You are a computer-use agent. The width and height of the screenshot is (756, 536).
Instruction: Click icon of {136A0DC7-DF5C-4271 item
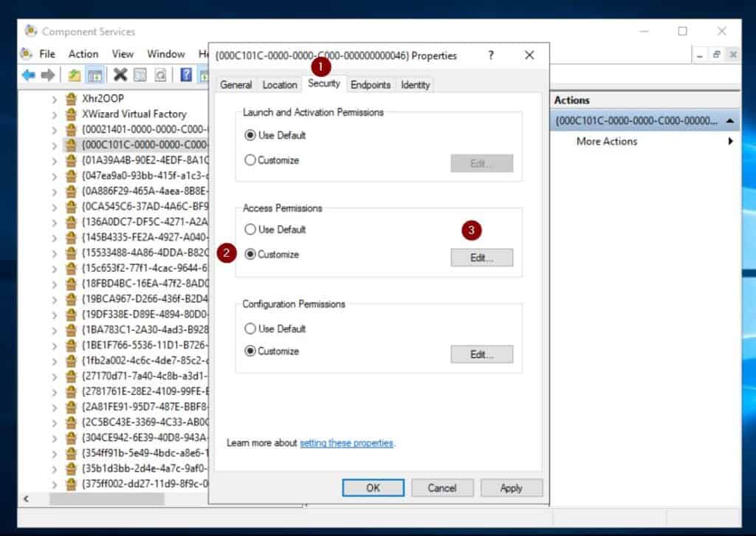coord(72,222)
